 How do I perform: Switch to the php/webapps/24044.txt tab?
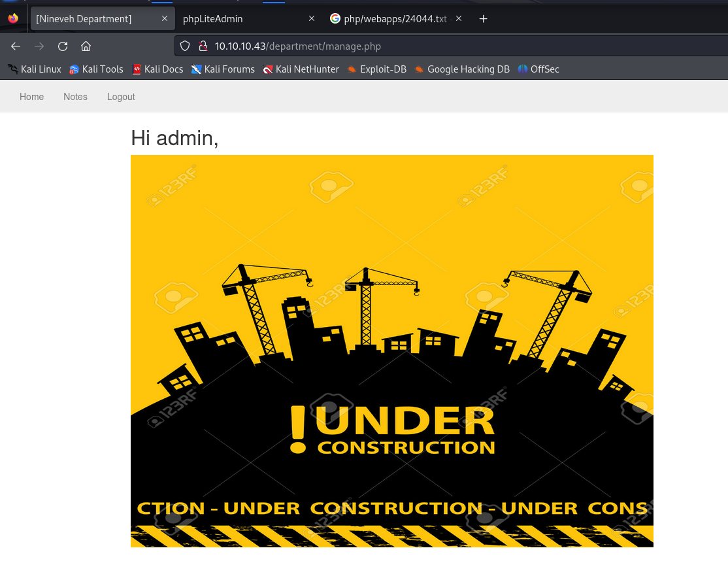click(389, 19)
